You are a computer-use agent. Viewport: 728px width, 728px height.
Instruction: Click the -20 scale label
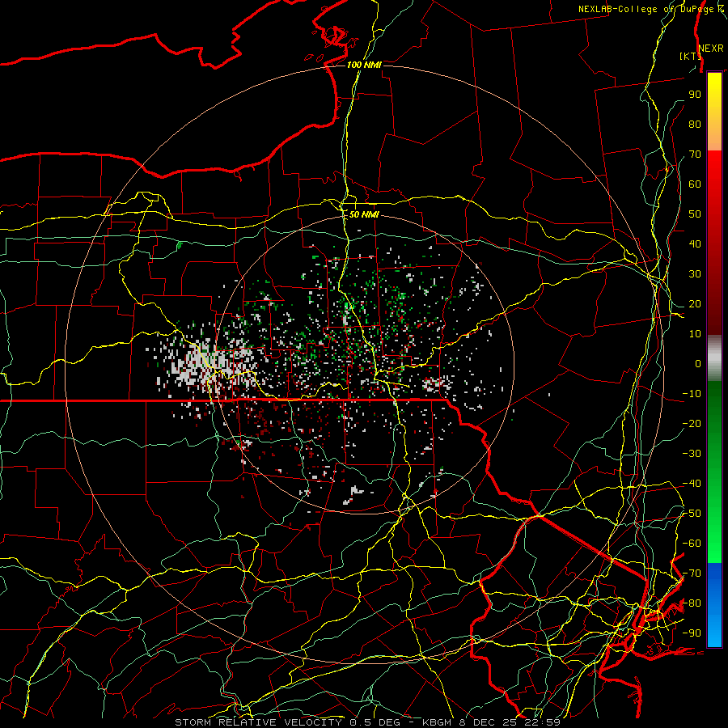pyautogui.click(x=692, y=423)
